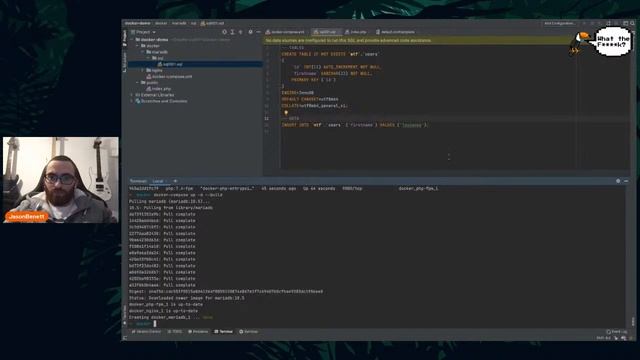
Task: Open the Event Log button
Action: click(617, 331)
